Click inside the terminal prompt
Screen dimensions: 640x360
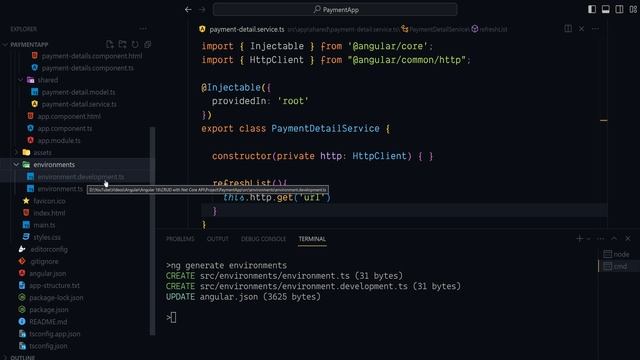click(173, 317)
